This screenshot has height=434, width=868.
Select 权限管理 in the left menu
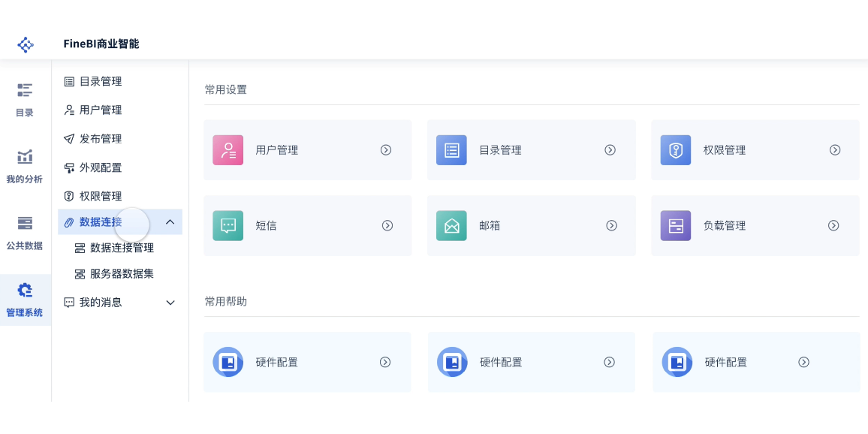[x=100, y=196]
